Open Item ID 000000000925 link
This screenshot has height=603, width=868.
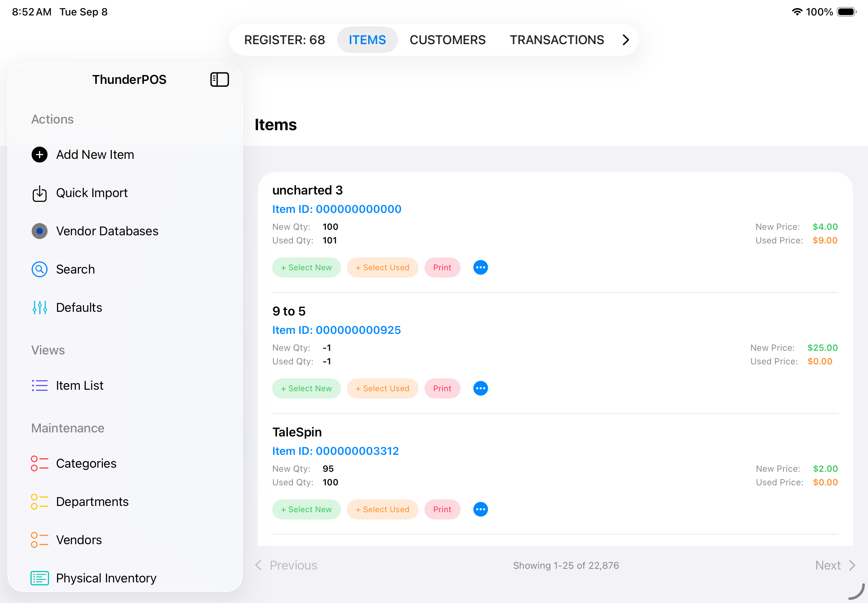click(x=336, y=330)
